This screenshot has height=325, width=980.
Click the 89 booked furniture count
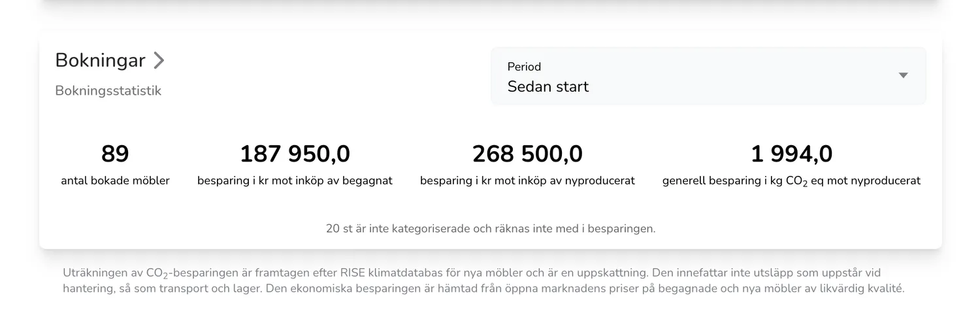click(x=115, y=154)
